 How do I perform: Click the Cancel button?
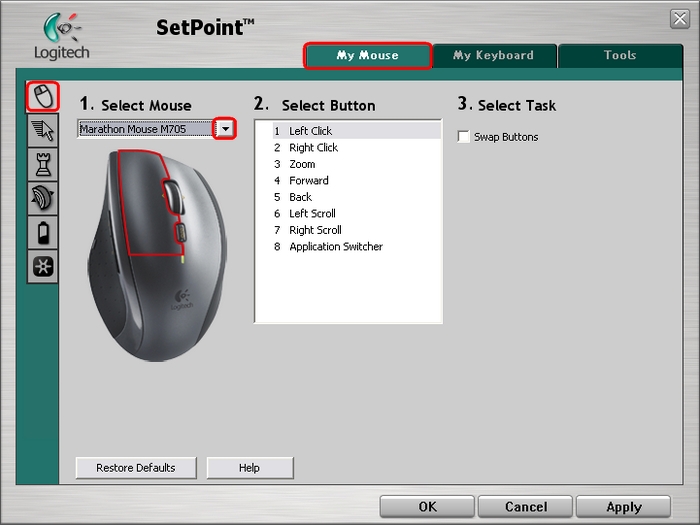click(525, 507)
